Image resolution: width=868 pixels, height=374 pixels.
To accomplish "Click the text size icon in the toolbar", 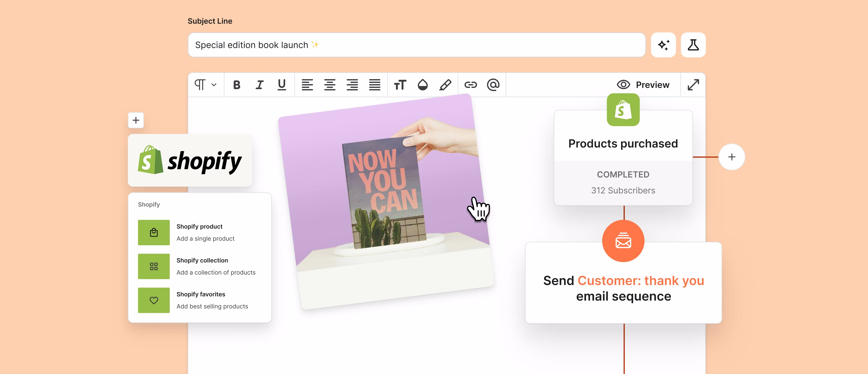I will pyautogui.click(x=400, y=85).
